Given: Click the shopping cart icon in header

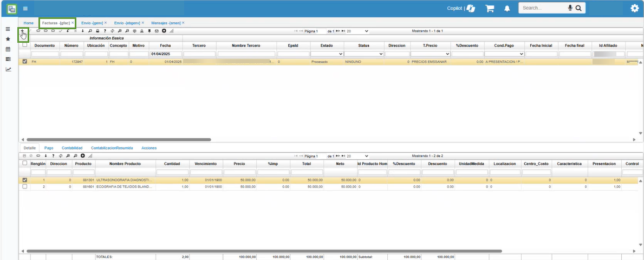Looking at the screenshot, I should coord(490,8).
